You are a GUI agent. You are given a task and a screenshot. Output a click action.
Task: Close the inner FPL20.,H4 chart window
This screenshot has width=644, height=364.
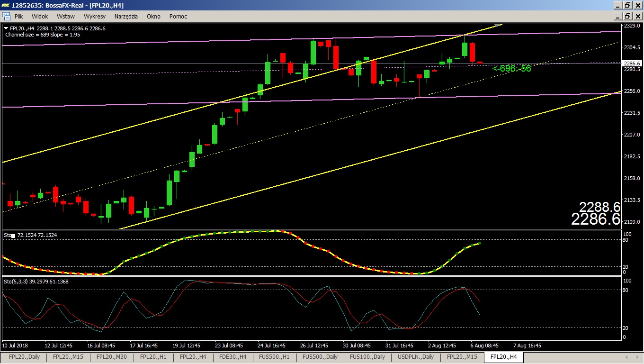pos(637,16)
